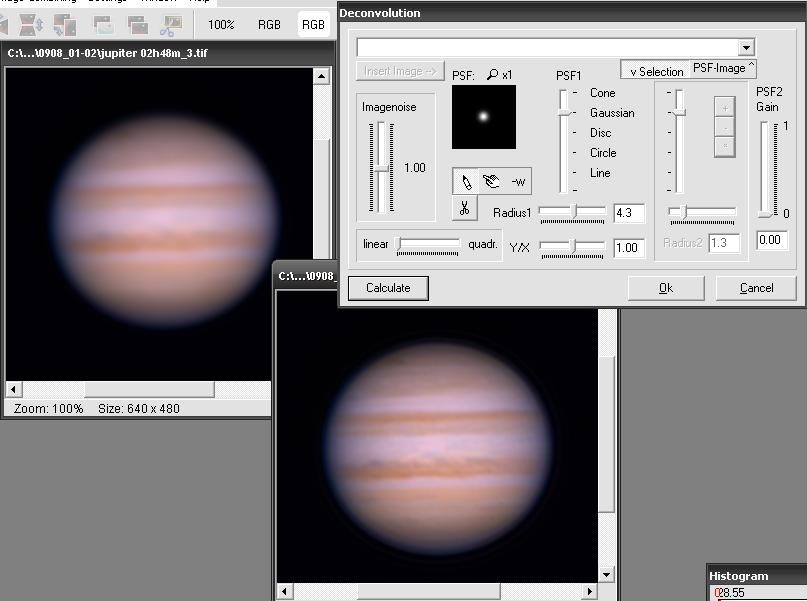Click the first RGB toolbar button

coord(269,25)
